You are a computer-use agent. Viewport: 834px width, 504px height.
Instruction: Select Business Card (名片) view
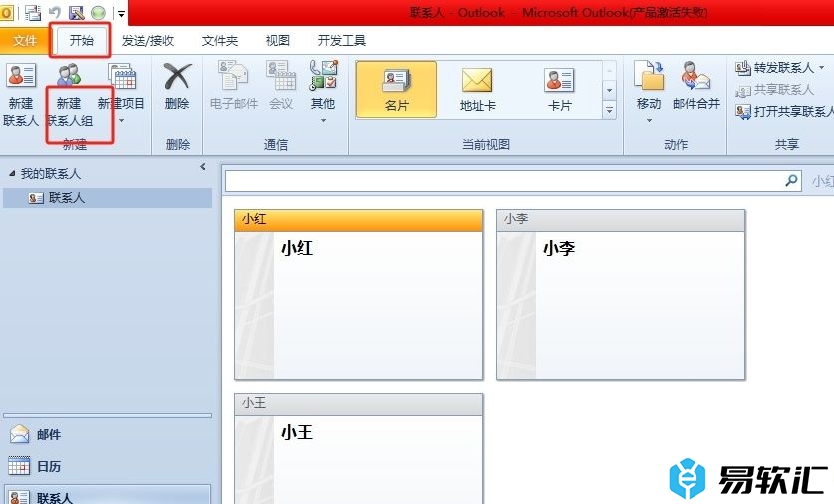[397, 89]
